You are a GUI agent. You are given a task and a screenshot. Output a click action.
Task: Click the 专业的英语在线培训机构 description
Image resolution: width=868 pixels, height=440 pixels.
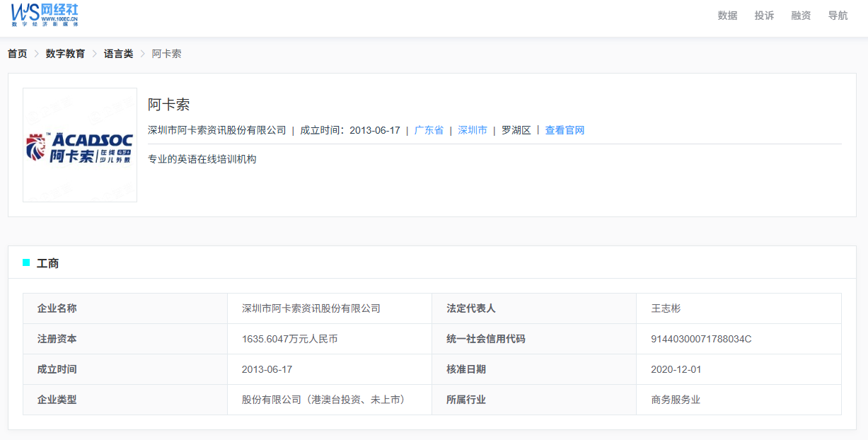202,159
